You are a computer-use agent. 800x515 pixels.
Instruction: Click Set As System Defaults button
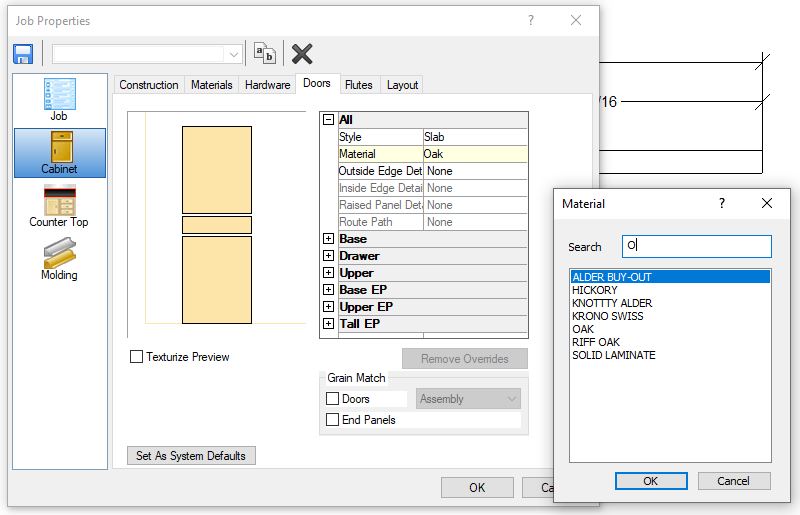[x=191, y=456]
